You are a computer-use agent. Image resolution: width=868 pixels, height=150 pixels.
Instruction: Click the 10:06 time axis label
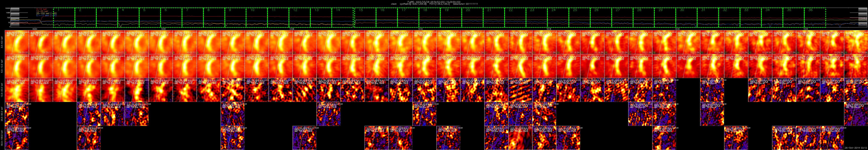coord(292,29)
